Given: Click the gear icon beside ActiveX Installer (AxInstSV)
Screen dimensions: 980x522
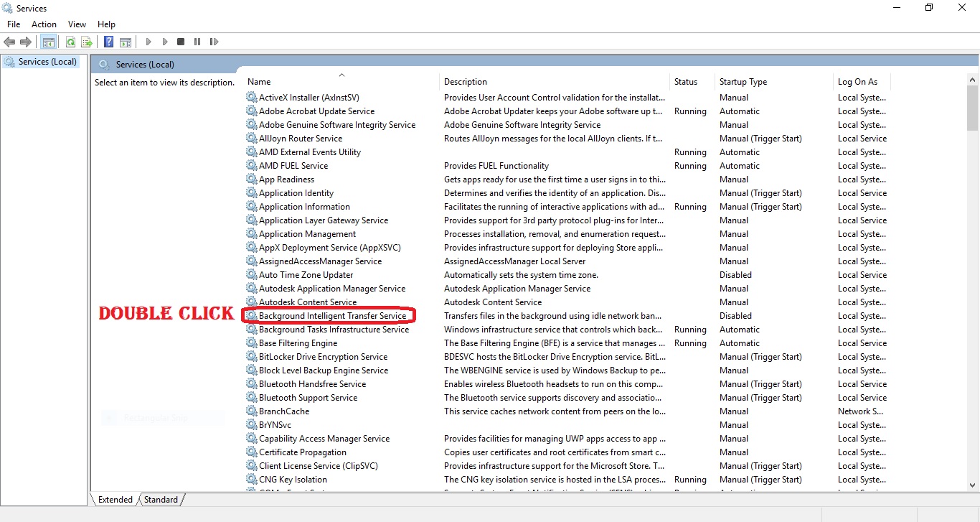Looking at the screenshot, I should click(251, 97).
